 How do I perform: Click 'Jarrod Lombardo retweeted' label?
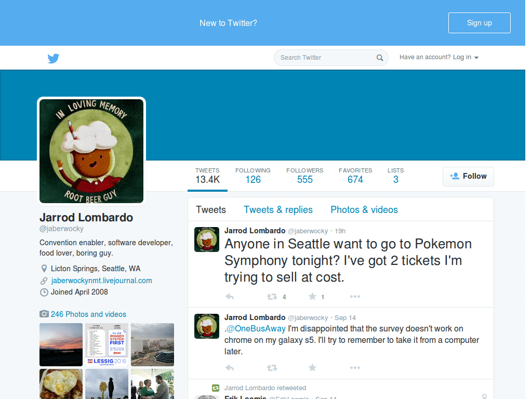265,388
